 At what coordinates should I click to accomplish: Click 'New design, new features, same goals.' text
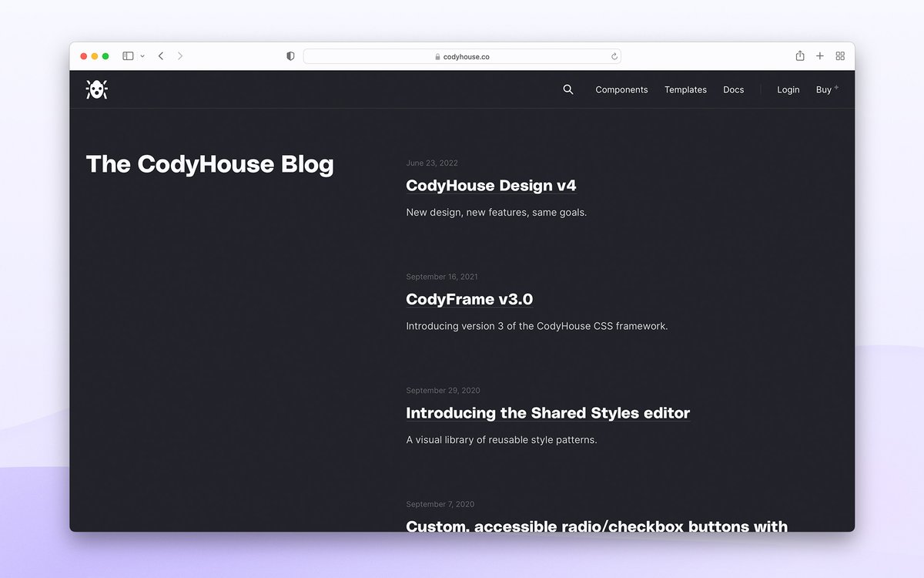point(497,212)
